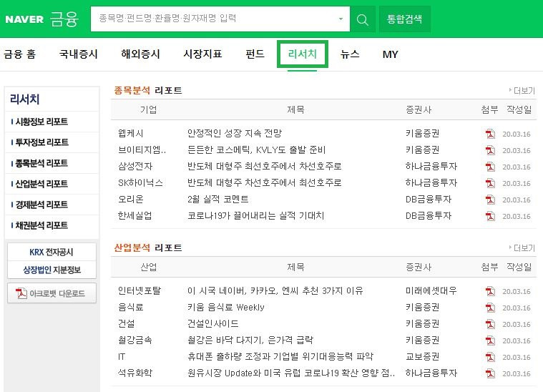Open the 뉴스 tab
This screenshot has width=543, height=392.
(350, 54)
